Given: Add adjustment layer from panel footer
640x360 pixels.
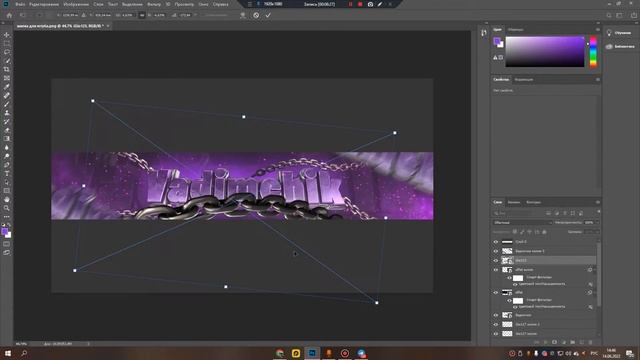Looking at the screenshot, I should pos(564,342).
